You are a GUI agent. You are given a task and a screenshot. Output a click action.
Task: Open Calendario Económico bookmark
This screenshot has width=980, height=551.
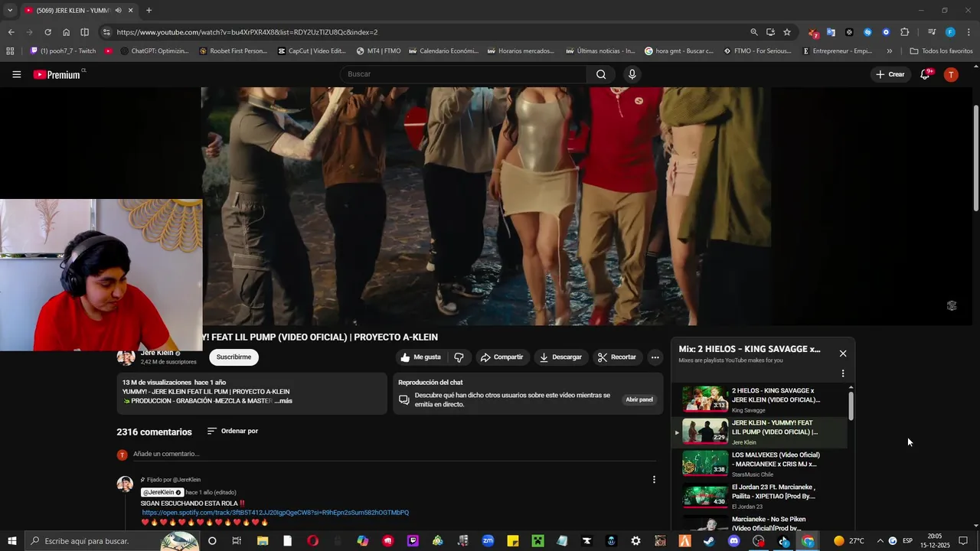(x=444, y=51)
